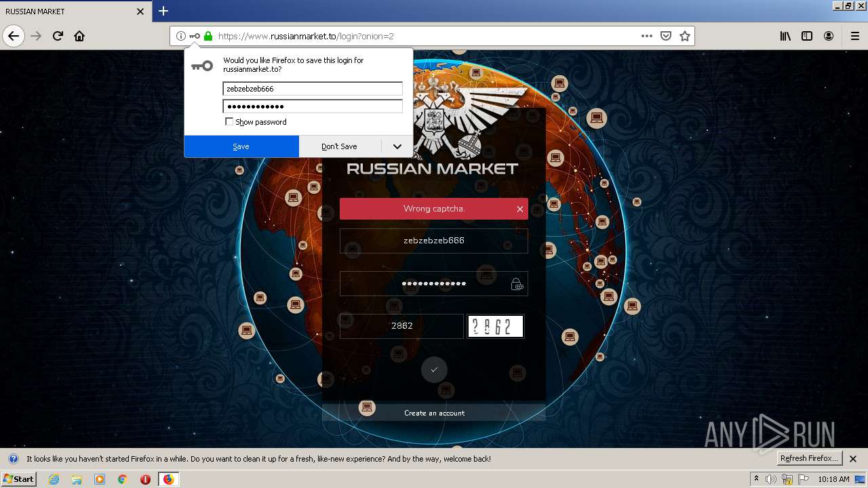Open the Firefox home page
Screen dimensions: 868x488
pyautogui.click(x=79, y=36)
